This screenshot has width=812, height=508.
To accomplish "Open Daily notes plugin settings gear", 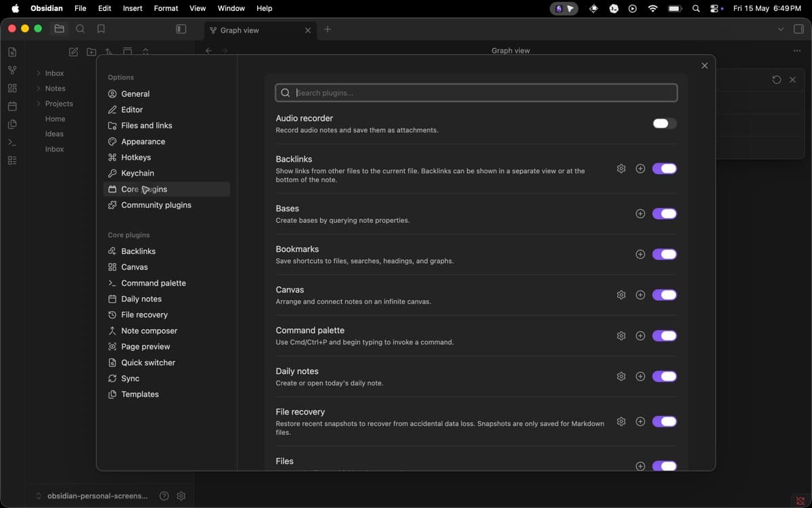I will point(621,376).
